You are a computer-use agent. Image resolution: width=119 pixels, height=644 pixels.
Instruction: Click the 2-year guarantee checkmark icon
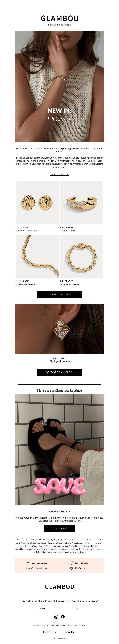coord(72,563)
